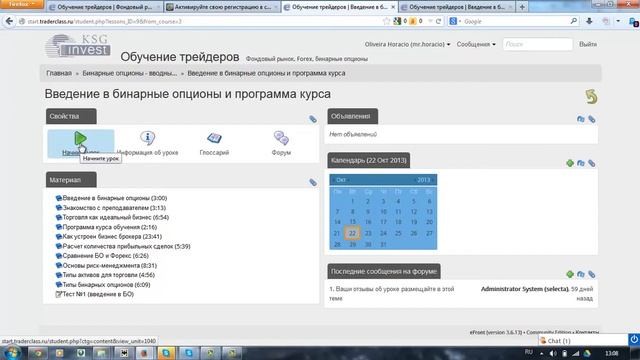The image size is (640, 360).
Task: Click Бинарные опционы - вводны... breadcrumb
Action: tap(130, 73)
